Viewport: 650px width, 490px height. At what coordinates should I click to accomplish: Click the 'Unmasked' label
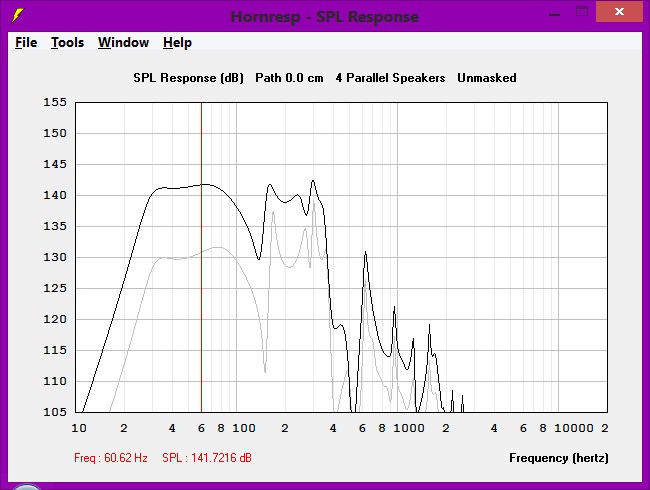click(x=487, y=78)
